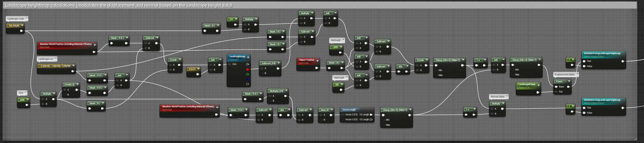Image resolution: width=644 pixels, height=143 pixels.
Task: Collapse the 512 constant node via its chevron
Action: (236, 19)
